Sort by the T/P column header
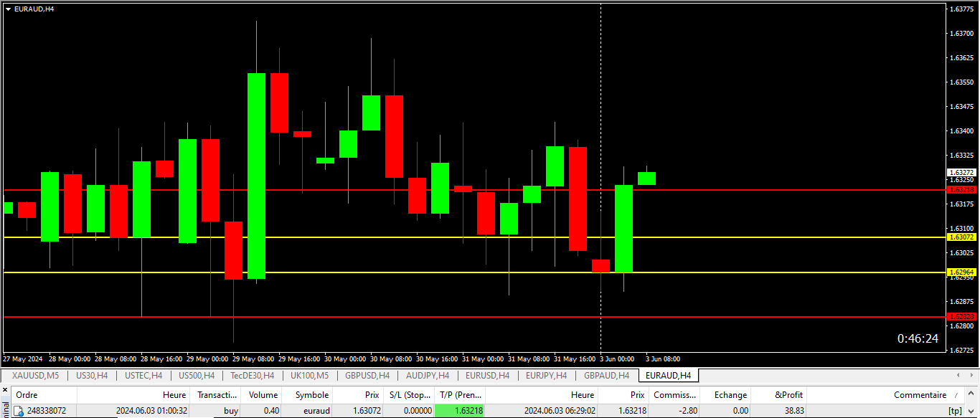Image resolution: width=980 pixels, height=418 pixels. (x=461, y=395)
